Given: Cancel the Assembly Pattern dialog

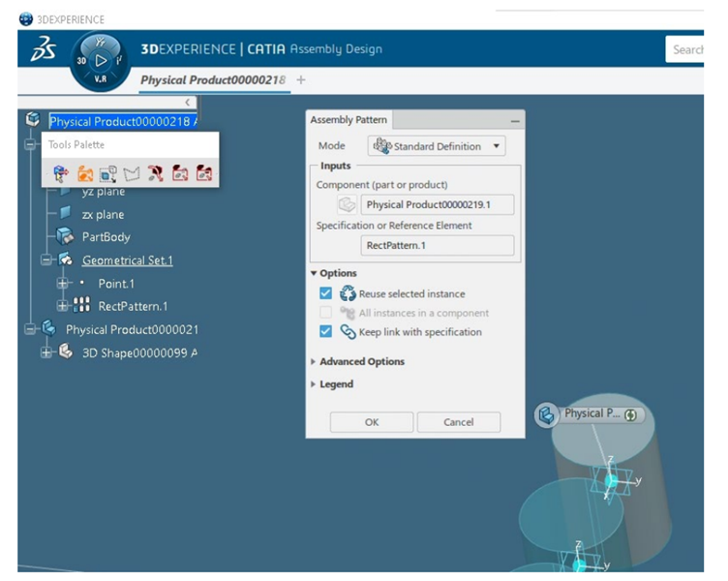Looking at the screenshot, I should click(458, 422).
